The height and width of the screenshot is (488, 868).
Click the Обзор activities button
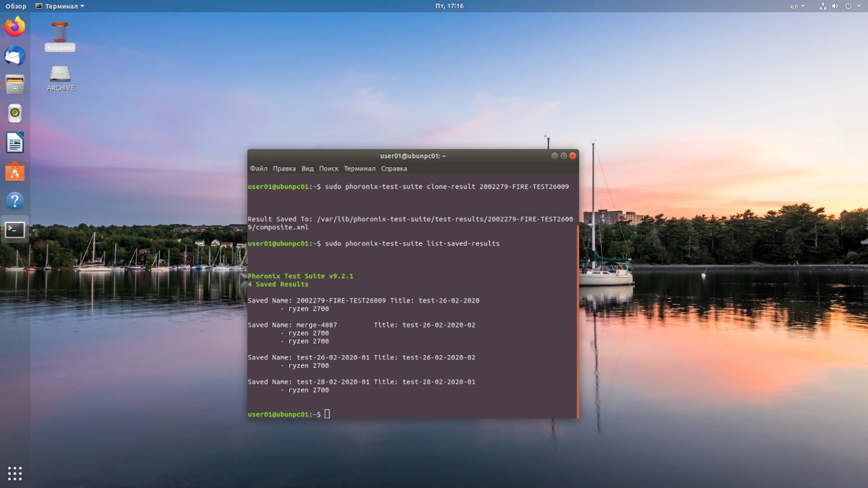[16, 6]
